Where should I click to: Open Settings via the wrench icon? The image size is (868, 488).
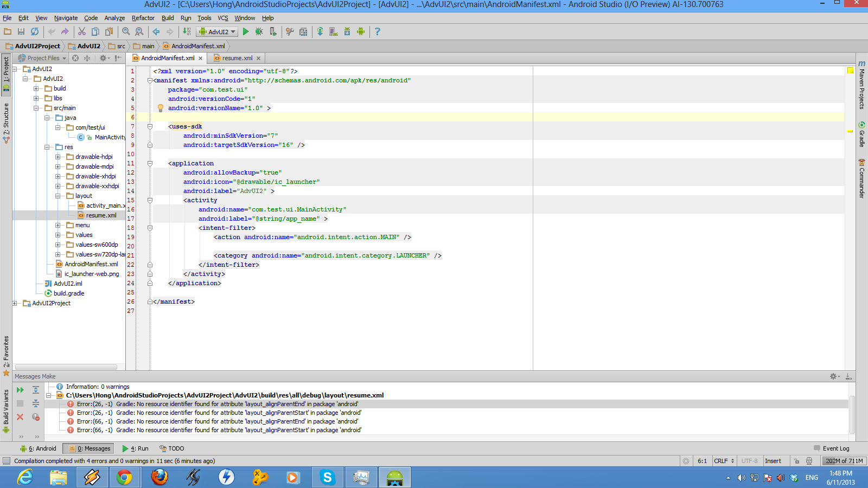click(x=290, y=32)
